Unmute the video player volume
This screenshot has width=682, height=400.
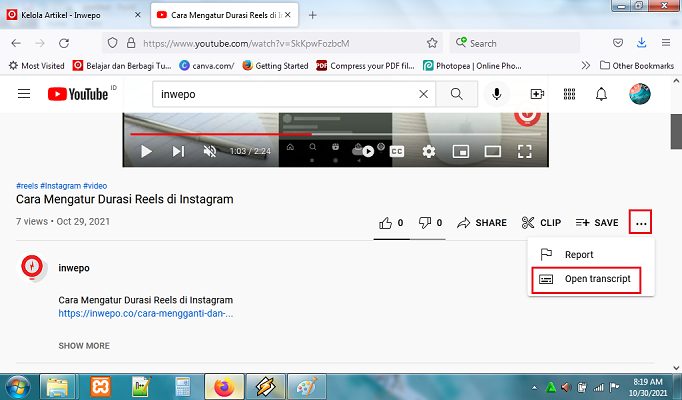(x=210, y=151)
